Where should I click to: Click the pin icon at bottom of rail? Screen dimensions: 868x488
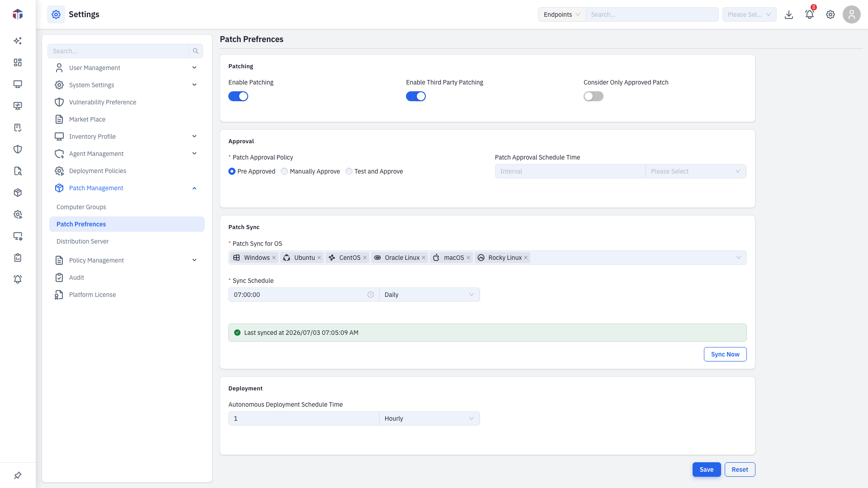pos(18,475)
